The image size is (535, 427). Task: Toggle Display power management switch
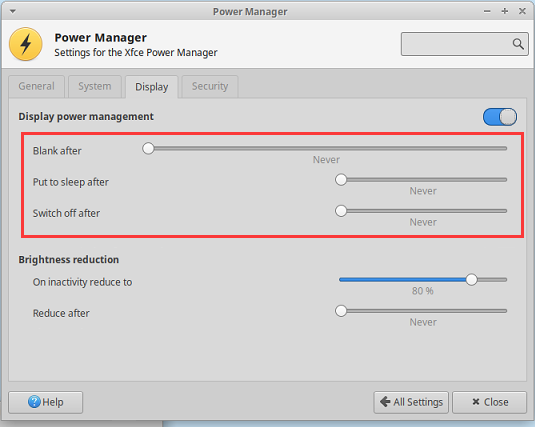coord(500,117)
